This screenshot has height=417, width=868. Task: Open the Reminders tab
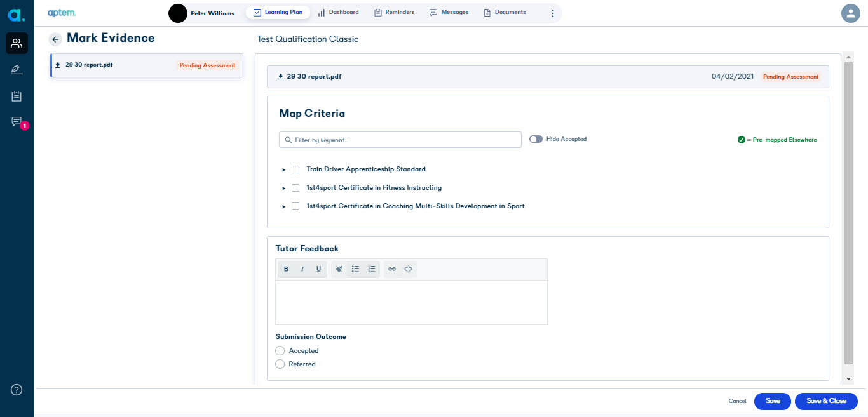pyautogui.click(x=395, y=12)
